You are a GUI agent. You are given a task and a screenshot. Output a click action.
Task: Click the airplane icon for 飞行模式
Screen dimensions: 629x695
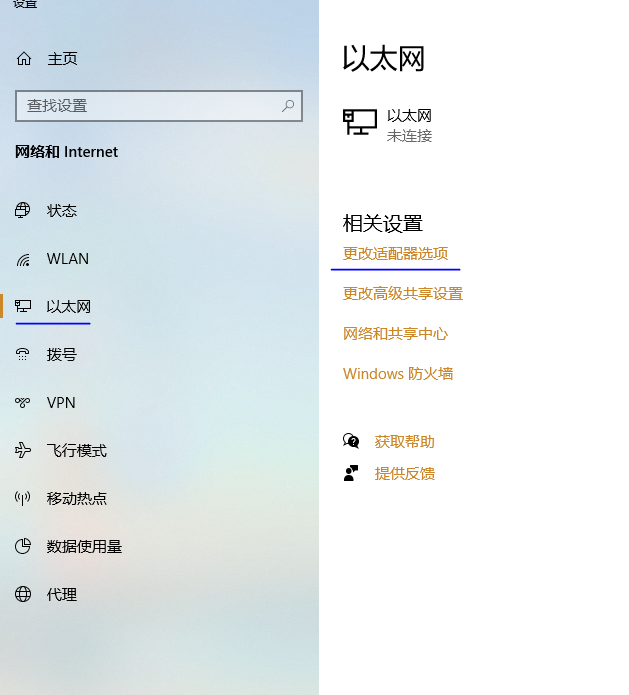(23, 450)
